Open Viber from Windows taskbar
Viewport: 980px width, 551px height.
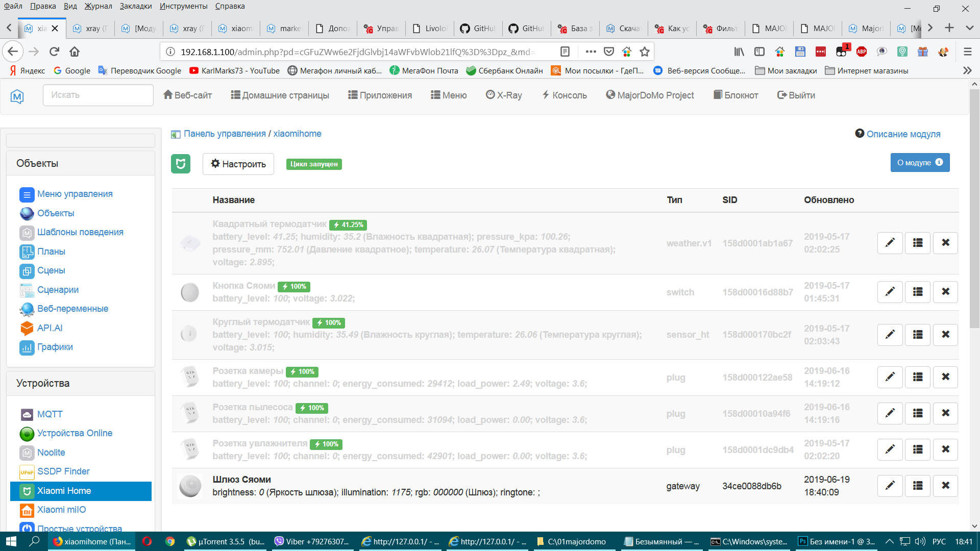click(312, 541)
